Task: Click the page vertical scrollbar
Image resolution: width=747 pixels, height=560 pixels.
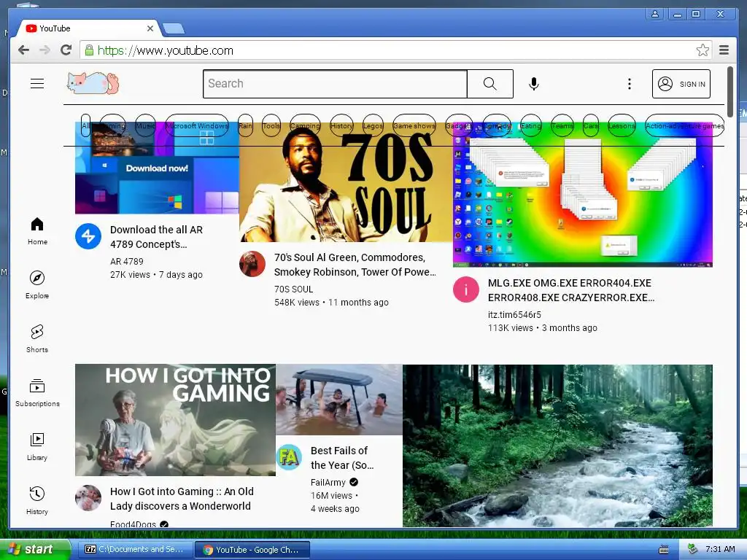Action: tap(730, 91)
